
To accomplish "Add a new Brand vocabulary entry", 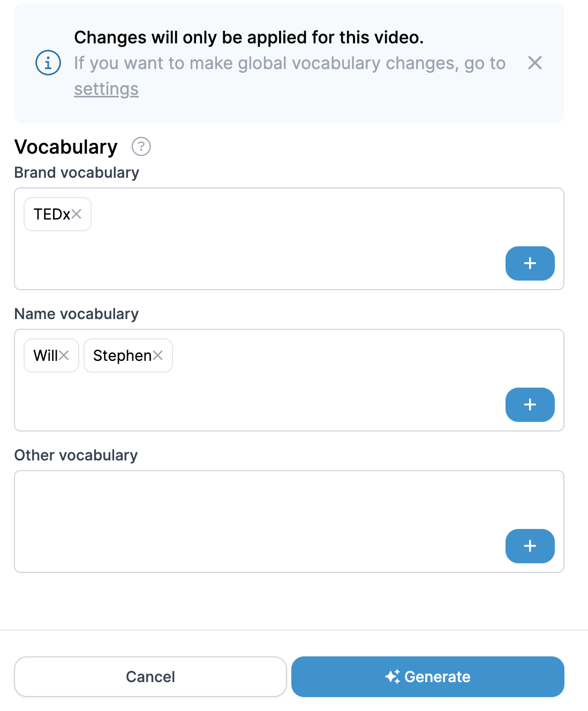I will click(530, 263).
